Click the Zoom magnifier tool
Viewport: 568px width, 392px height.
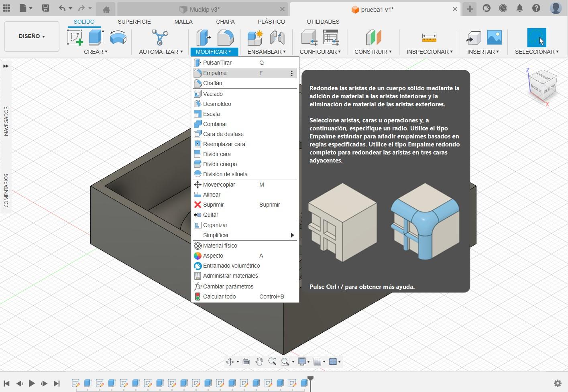coord(272,362)
